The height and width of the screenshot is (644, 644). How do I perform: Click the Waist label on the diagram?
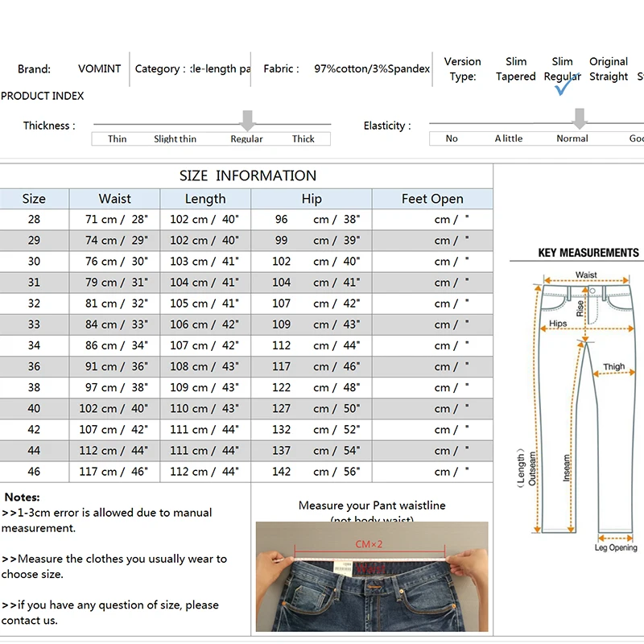click(586, 275)
